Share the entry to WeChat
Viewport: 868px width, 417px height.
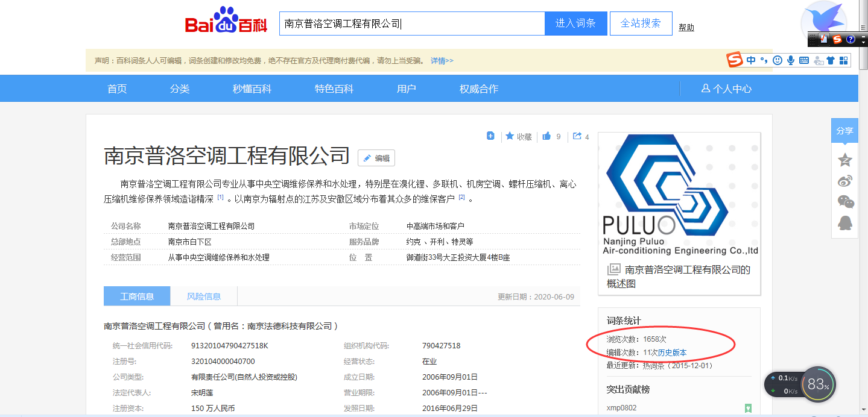tap(845, 202)
